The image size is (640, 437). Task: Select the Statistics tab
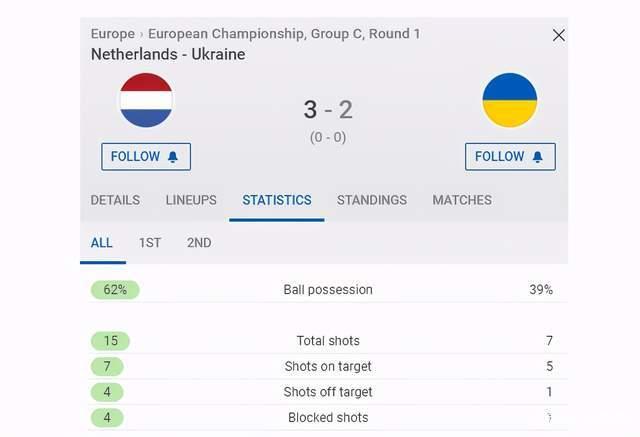coord(277,200)
